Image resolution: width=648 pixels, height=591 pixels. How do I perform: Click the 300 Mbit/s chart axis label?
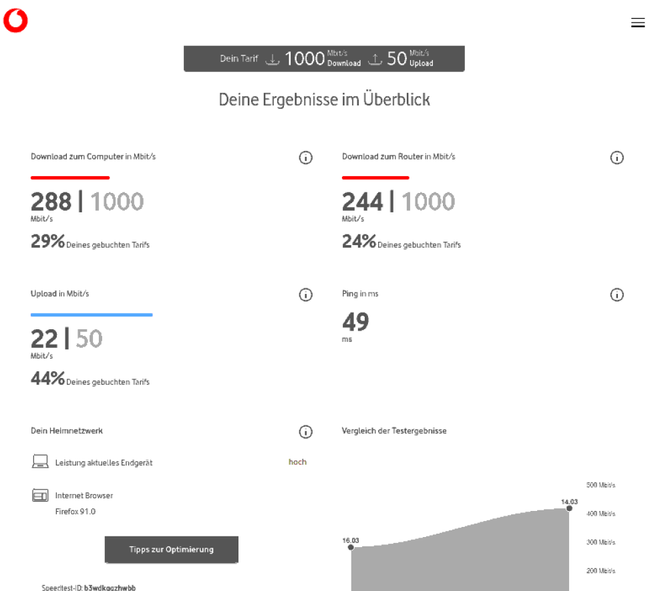point(601,542)
